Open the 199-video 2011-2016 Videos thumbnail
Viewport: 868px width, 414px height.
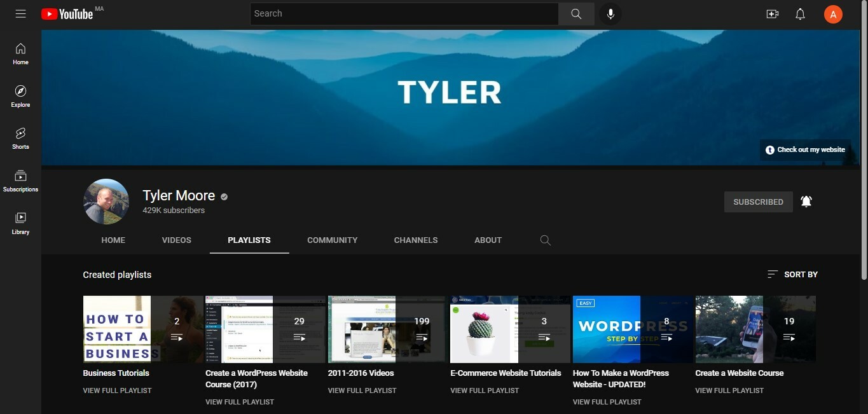388,329
